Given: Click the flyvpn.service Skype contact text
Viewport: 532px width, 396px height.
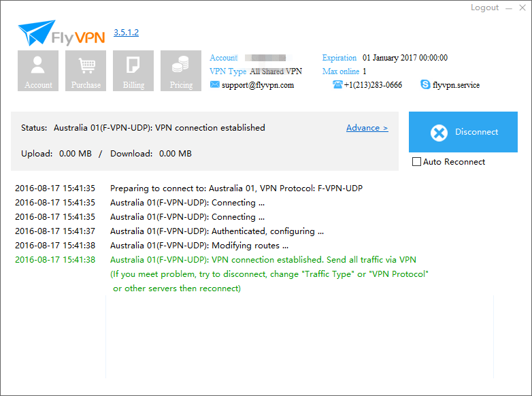Looking at the screenshot, I should point(456,85).
